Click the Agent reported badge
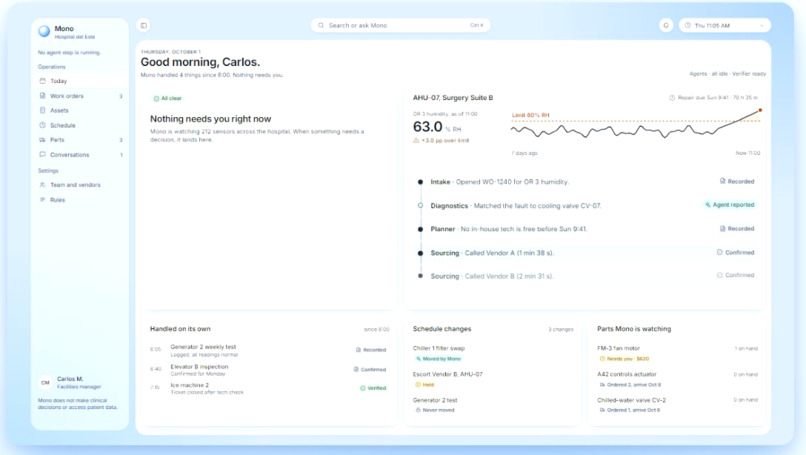Image resolution: width=806 pixels, height=455 pixels. pos(730,205)
